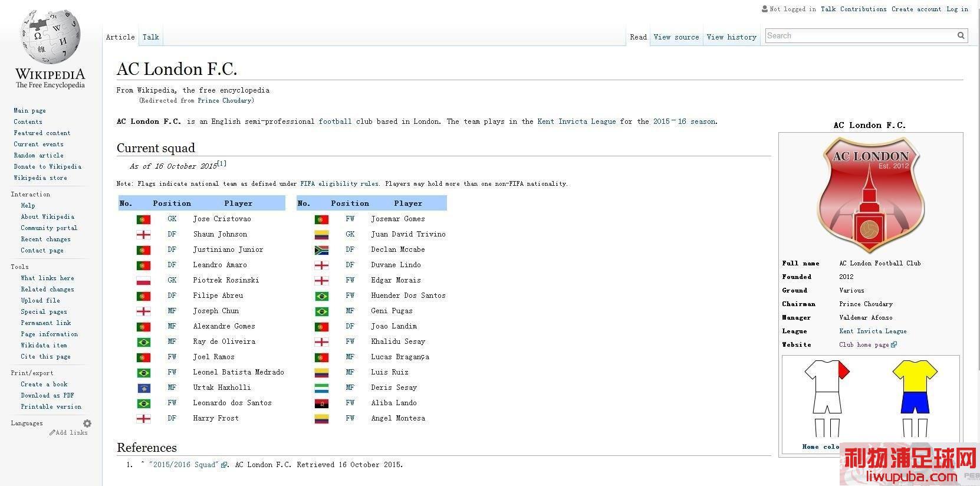Click the yellow and blue away kit image
980x486 pixels.
(x=915, y=398)
